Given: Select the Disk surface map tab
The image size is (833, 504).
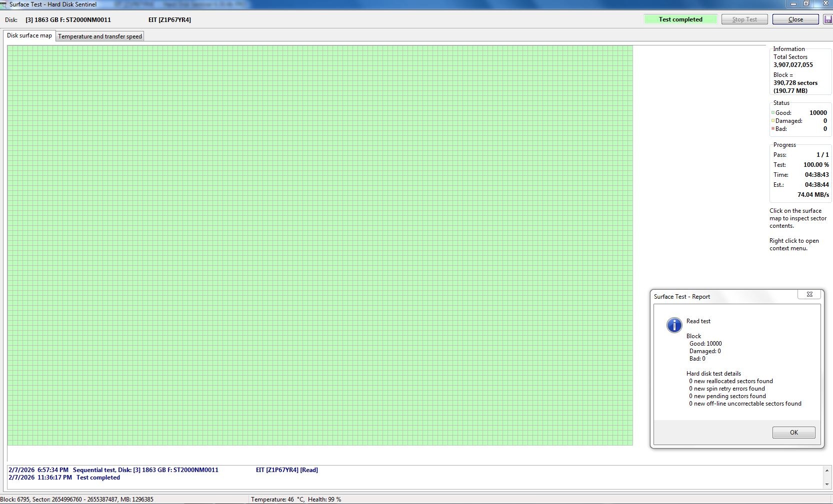Looking at the screenshot, I should point(29,36).
